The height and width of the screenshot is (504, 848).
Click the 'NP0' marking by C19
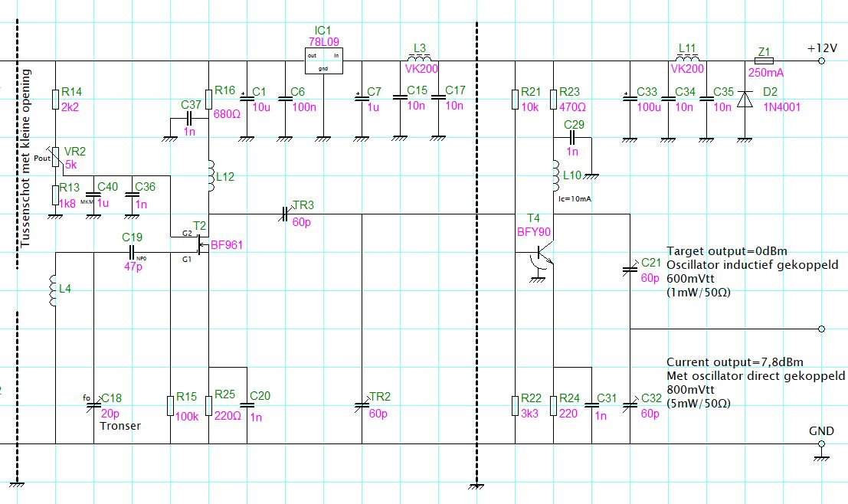(141, 259)
